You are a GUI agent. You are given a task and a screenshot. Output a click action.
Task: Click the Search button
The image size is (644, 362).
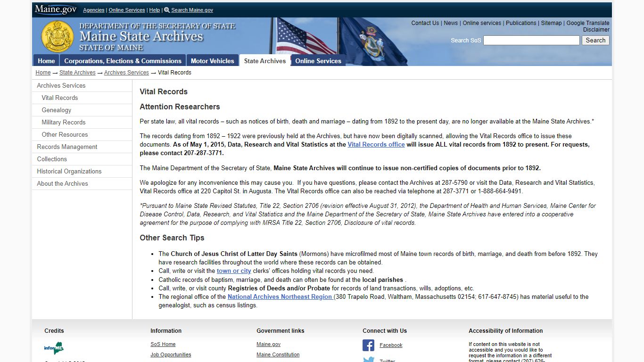(x=595, y=41)
